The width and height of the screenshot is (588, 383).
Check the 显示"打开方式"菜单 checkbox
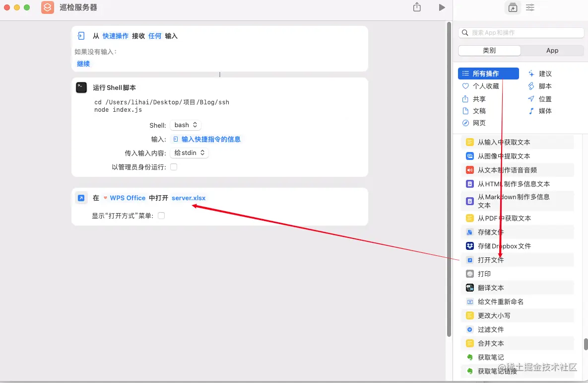pos(161,216)
